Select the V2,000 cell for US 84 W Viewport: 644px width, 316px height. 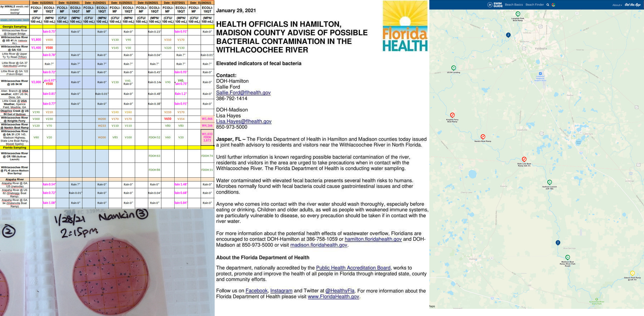tap(36, 82)
